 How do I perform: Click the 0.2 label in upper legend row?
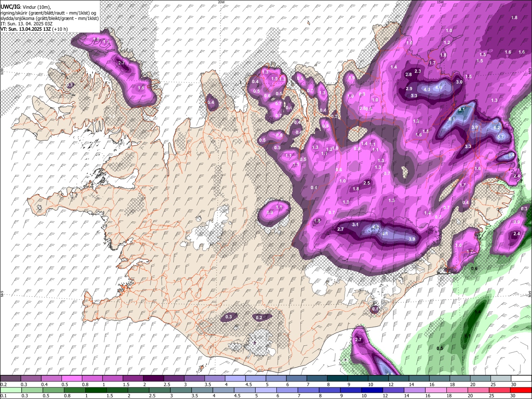tap(3, 384)
